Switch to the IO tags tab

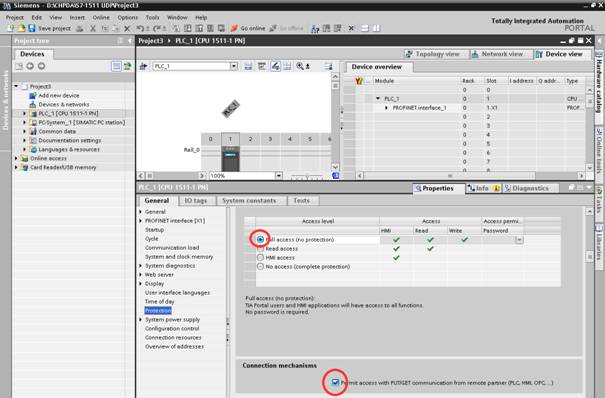[195, 201]
